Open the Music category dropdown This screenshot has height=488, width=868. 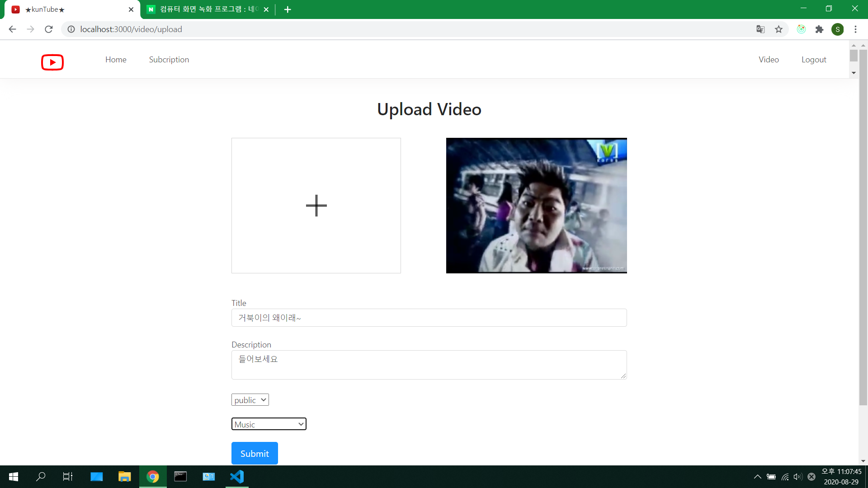click(269, 424)
